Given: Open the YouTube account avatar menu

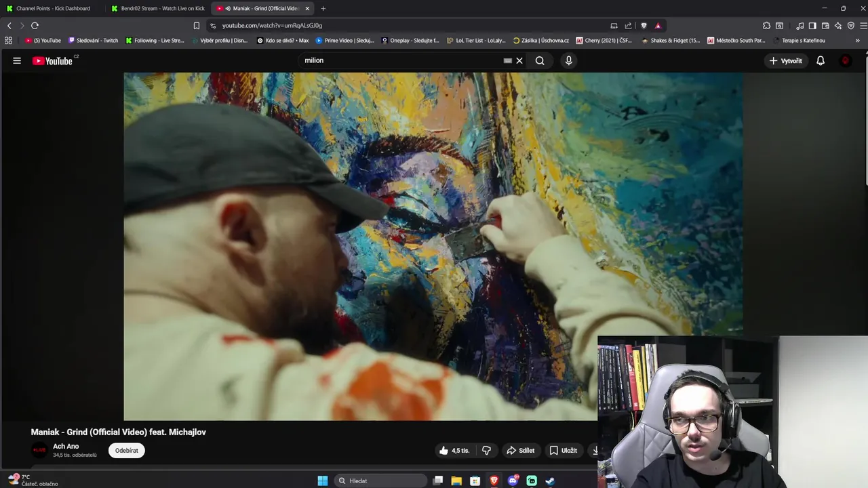Looking at the screenshot, I should point(845,60).
